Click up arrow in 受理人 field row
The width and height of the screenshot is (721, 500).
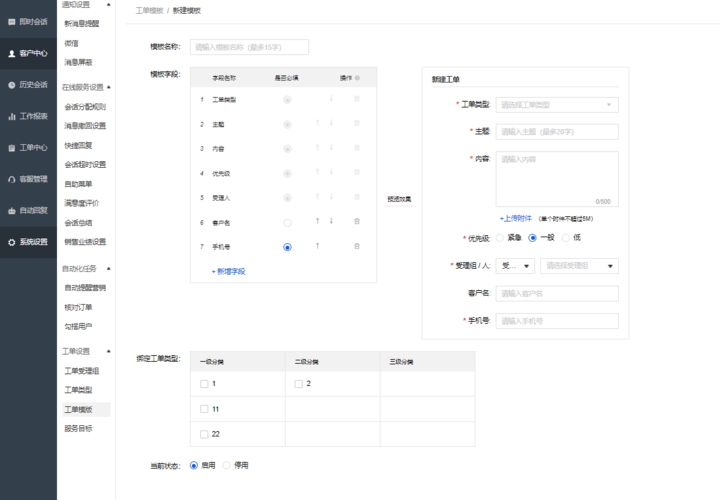point(317,197)
